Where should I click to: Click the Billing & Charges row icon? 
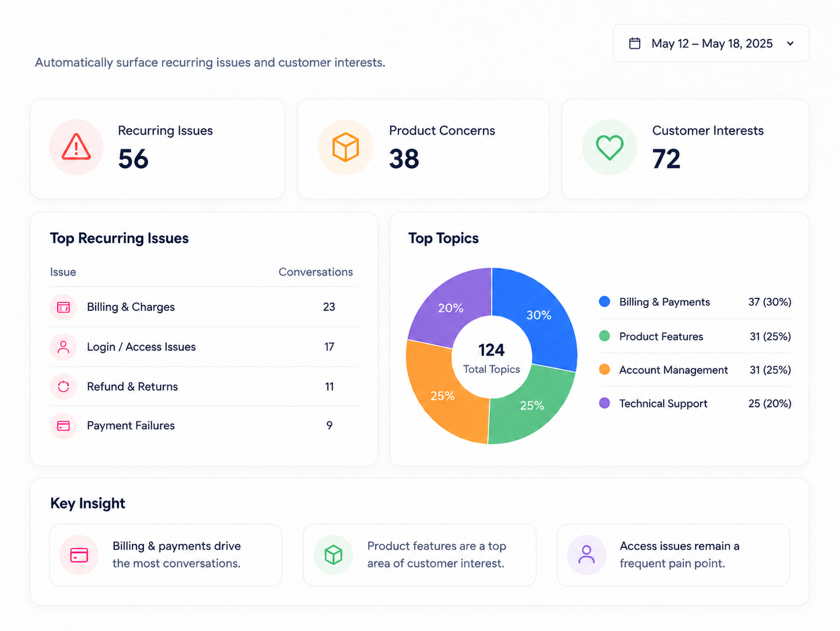pyautogui.click(x=63, y=307)
